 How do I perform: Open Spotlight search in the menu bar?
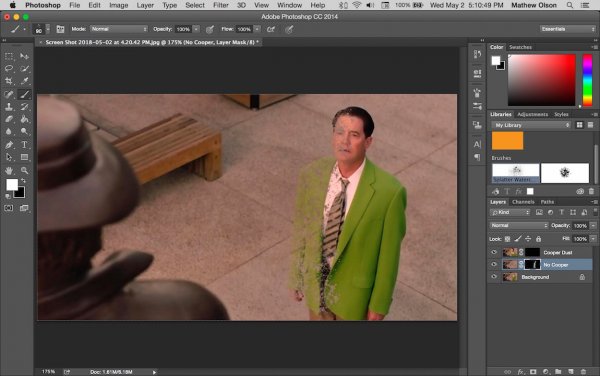[570, 5]
